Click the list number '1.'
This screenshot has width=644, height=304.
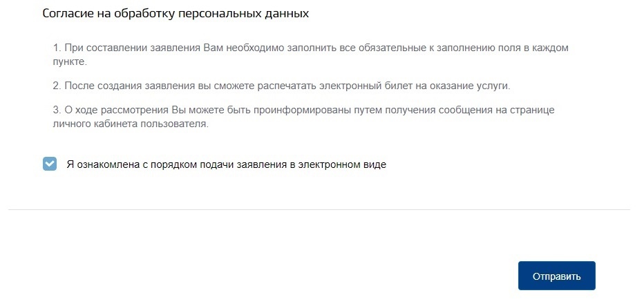pyautogui.click(x=57, y=48)
